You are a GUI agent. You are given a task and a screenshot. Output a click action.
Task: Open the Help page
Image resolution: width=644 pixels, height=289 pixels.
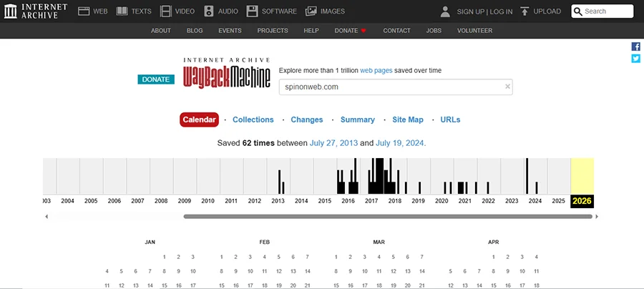[311, 30]
